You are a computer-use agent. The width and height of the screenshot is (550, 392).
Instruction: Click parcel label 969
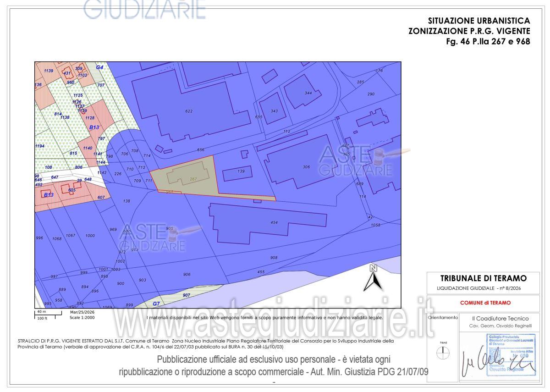coord(113,229)
